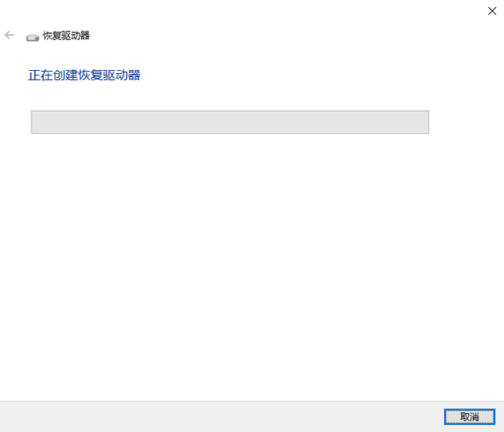Click the focused 取消 button with the dotted outline
Image resolution: width=504 pixels, height=432 pixels.
[x=469, y=416]
